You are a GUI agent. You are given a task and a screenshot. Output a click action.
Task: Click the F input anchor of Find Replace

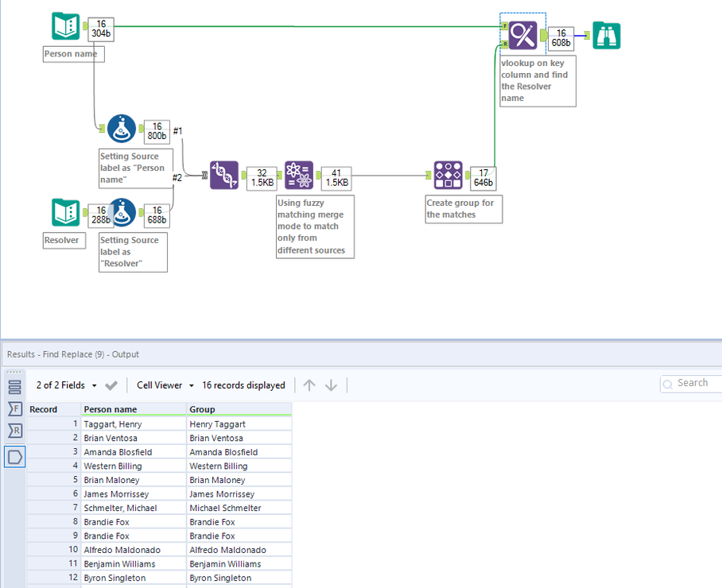pyautogui.click(x=505, y=26)
